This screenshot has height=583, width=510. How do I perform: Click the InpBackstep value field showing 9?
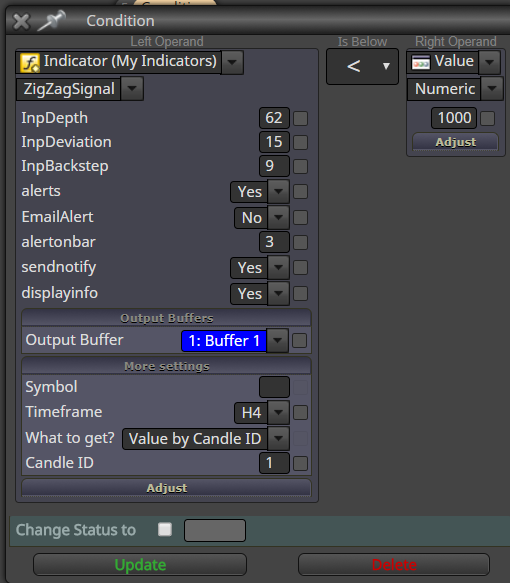(274, 166)
